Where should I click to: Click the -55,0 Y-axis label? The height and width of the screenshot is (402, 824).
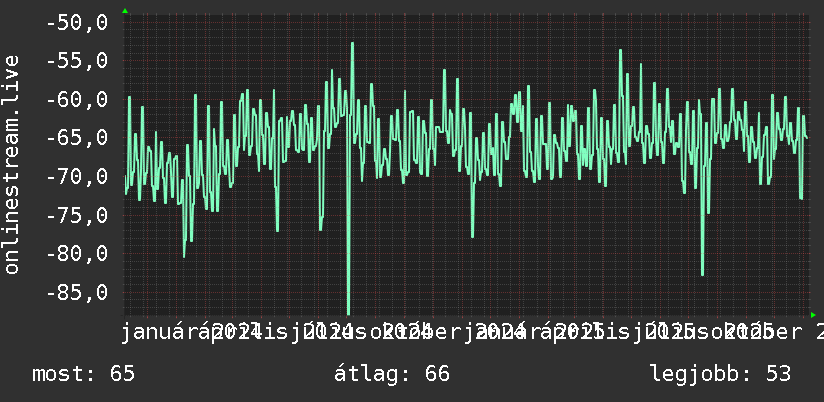point(77,61)
